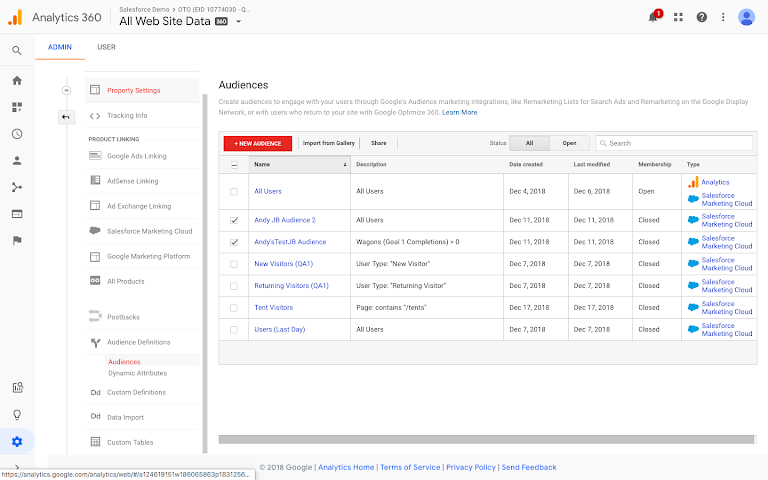Click the Tracking Info code brackets icon
This screenshot has height=480, width=768.
(x=95, y=116)
